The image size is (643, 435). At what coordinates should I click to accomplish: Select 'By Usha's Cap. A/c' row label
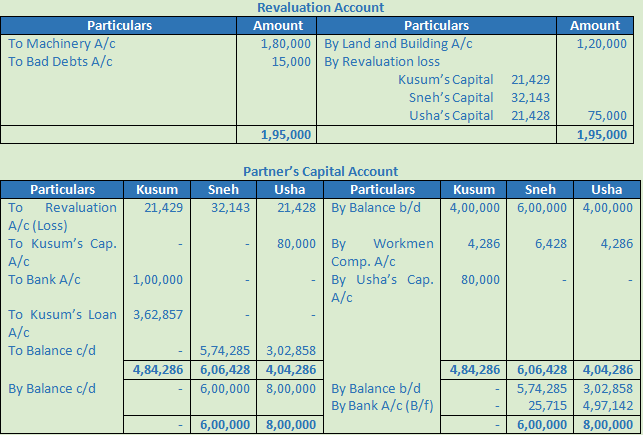pyautogui.click(x=382, y=288)
